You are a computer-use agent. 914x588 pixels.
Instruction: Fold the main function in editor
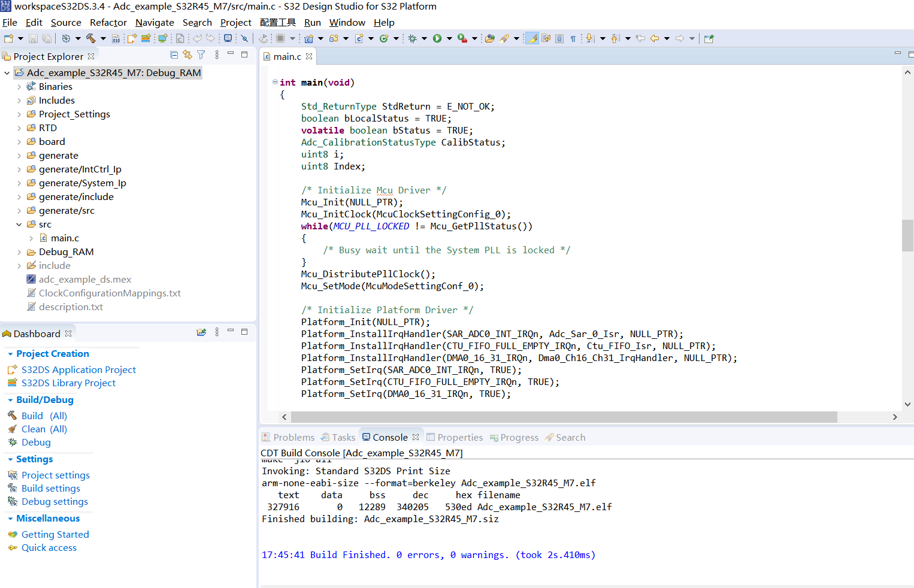tap(275, 82)
